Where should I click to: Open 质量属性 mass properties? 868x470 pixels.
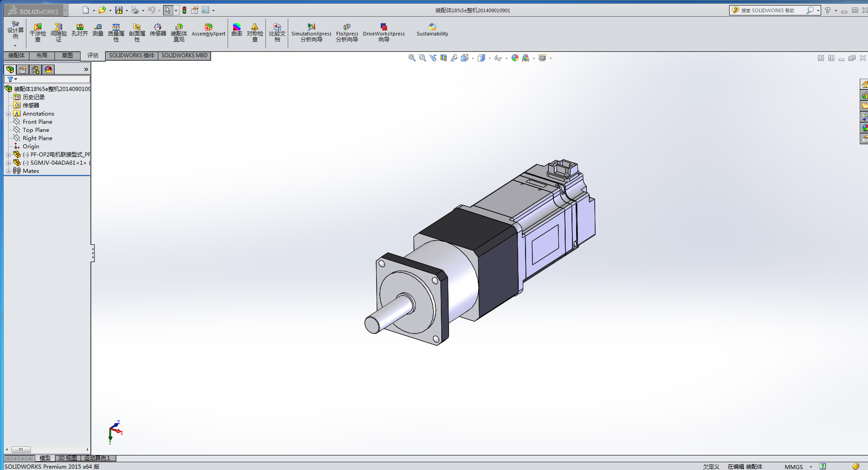coord(116,32)
